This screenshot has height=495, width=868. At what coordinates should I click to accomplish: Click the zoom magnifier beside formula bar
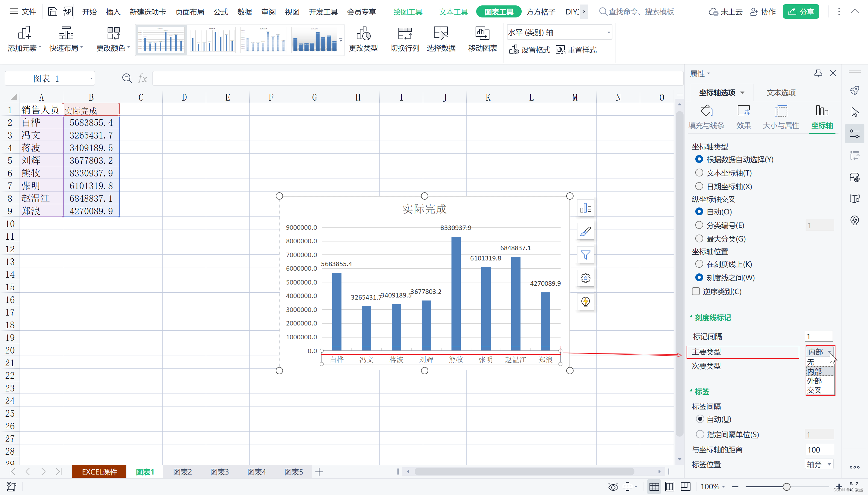tap(127, 79)
